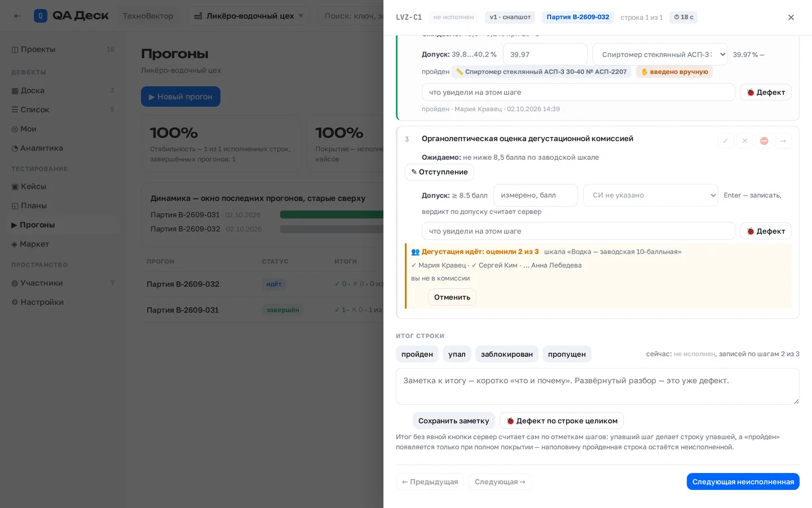The height and width of the screenshot is (508, 812).
Task: Click the green progress bar for Партия В-2609-031
Action: pyautogui.click(x=332, y=214)
